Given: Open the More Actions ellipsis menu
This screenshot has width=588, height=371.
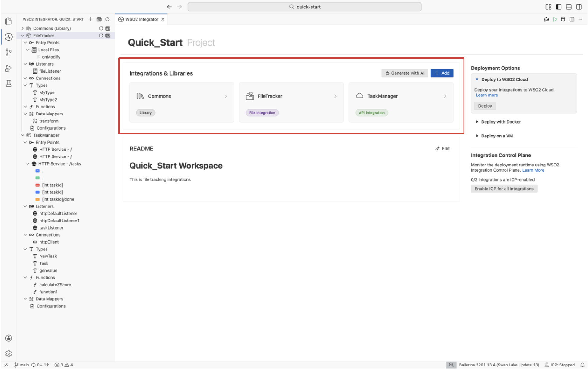Looking at the screenshot, I should tap(580, 19).
